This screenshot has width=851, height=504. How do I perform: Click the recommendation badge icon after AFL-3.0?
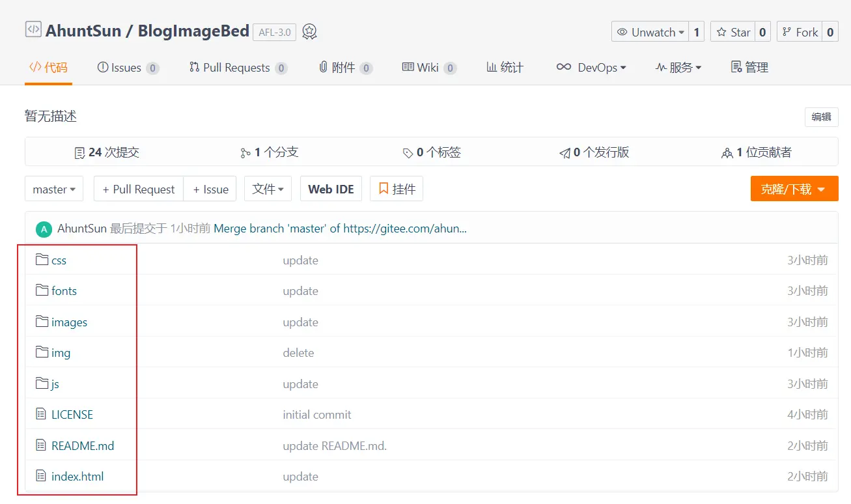pos(310,31)
